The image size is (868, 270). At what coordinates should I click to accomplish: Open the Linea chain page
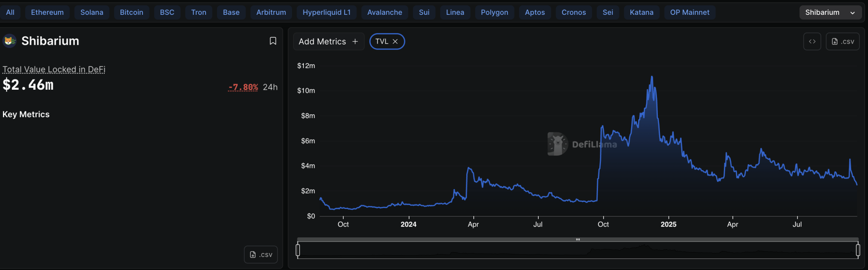(x=455, y=12)
